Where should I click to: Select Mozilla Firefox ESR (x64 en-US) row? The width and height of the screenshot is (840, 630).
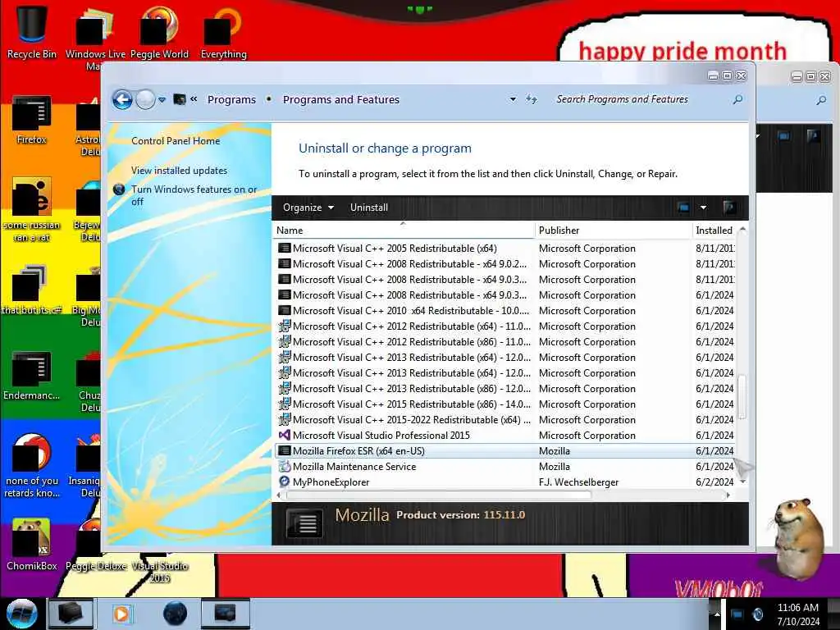(x=504, y=451)
